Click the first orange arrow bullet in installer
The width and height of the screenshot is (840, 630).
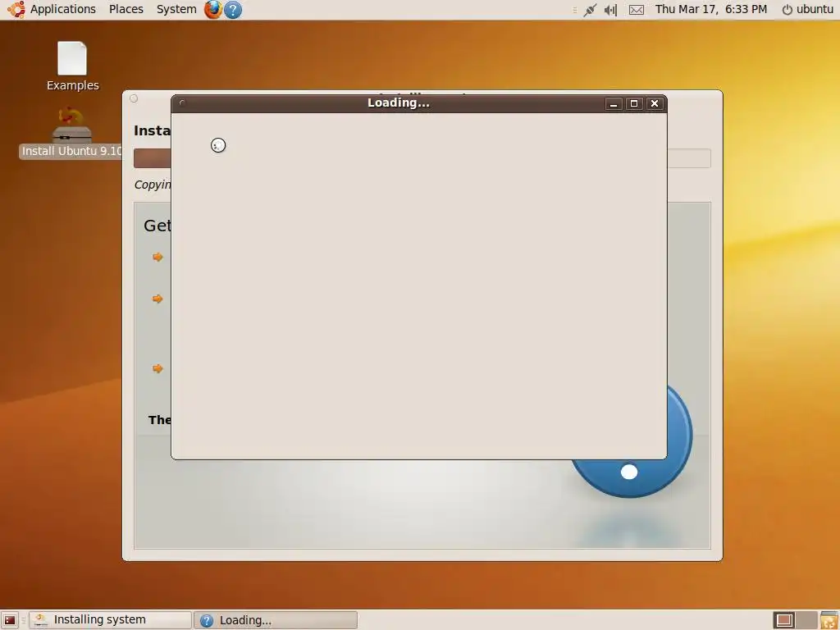(157, 257)
